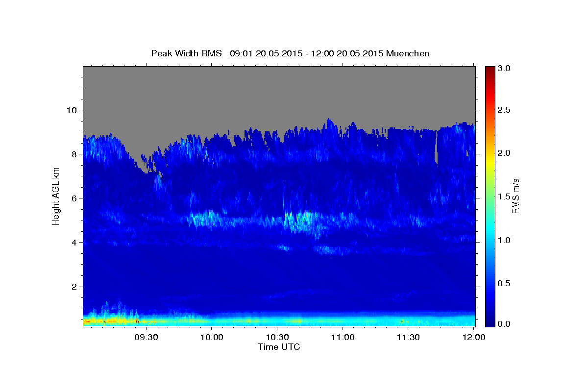Click the 12:00 time tick label

click(473, 337)
